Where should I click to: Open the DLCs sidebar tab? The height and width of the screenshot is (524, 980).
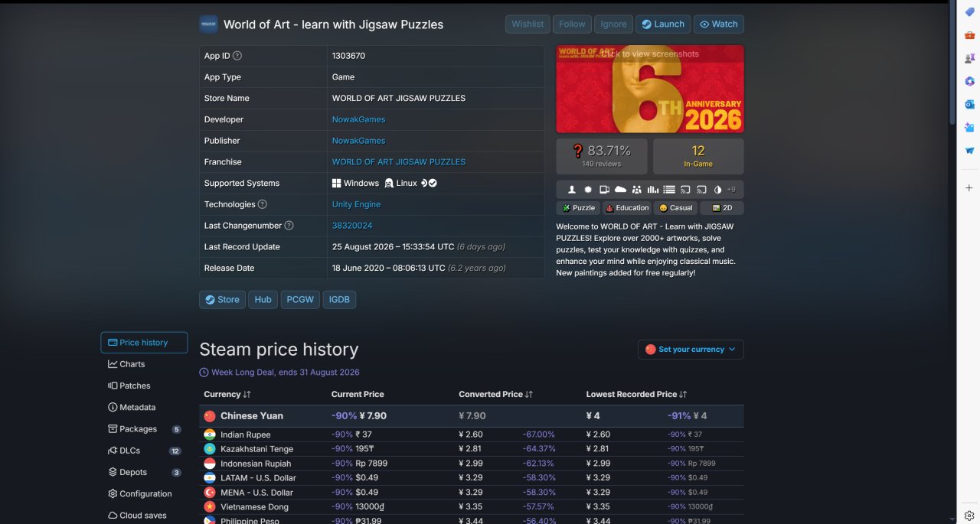144,451
